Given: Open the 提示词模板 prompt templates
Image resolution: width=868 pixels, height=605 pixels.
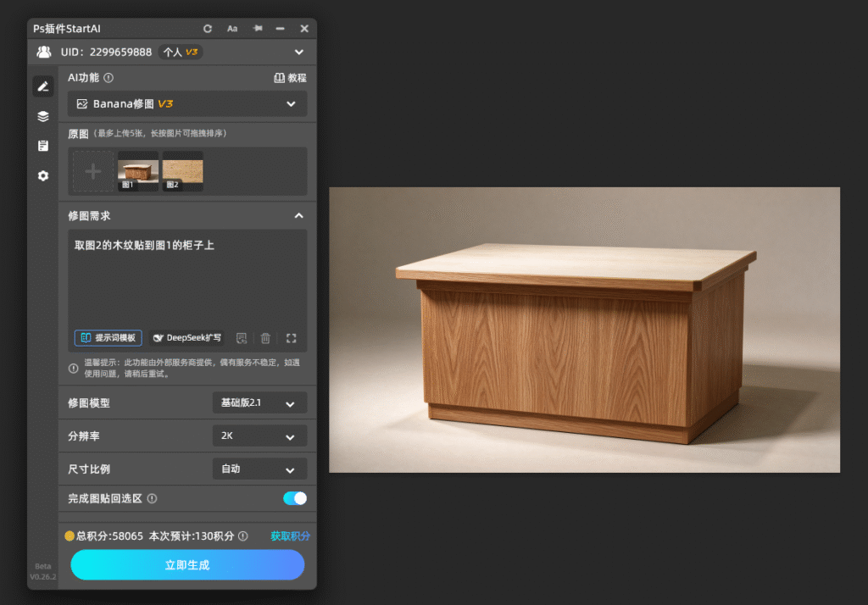Looking at the screenshot, I should (108, 338).
